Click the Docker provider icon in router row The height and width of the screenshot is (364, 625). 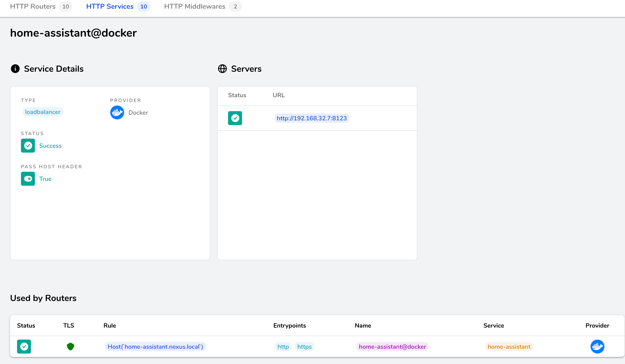(x=597, y=347)
